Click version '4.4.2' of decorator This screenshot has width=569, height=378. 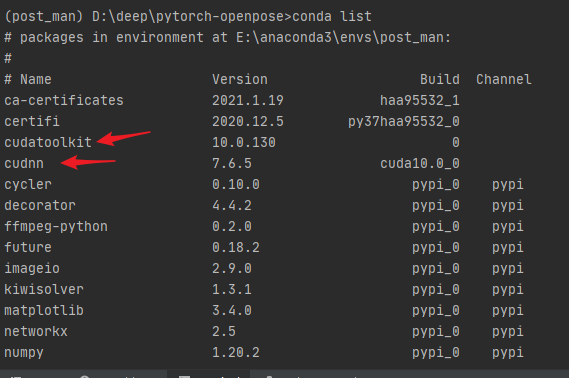[232, 206]
